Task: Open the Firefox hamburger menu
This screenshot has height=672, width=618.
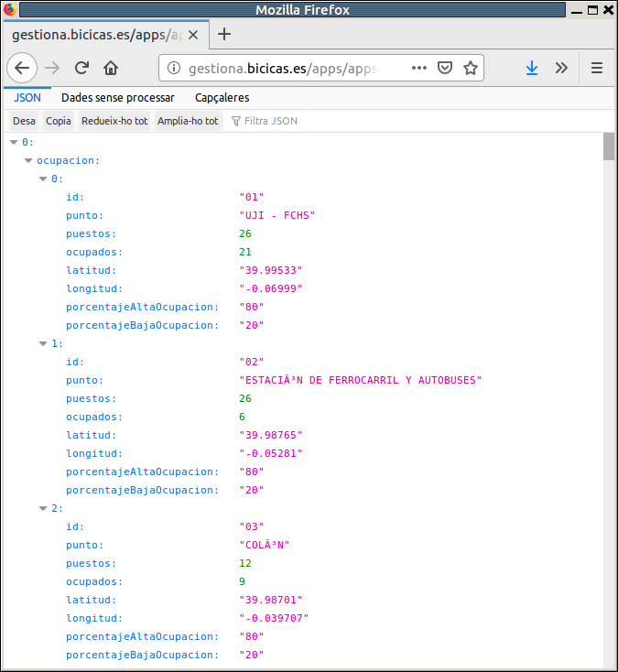Action: [x=597, y=68]
